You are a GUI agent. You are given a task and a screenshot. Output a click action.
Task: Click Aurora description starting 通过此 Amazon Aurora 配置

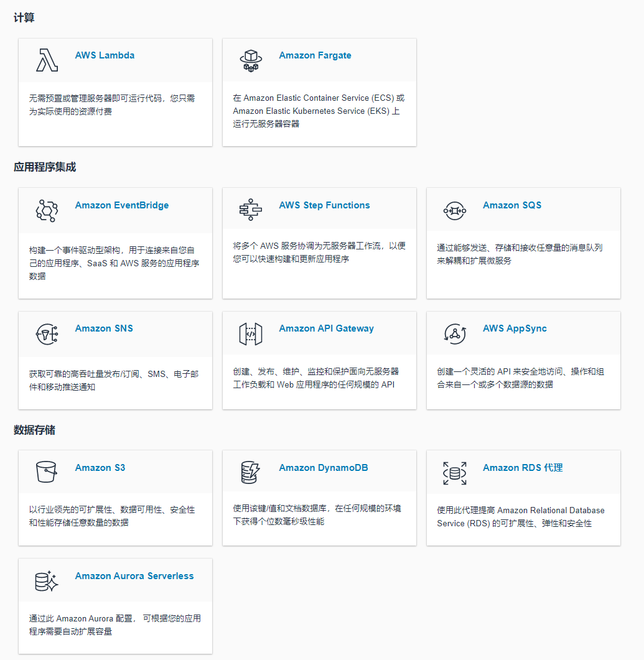tap(115, 625)
